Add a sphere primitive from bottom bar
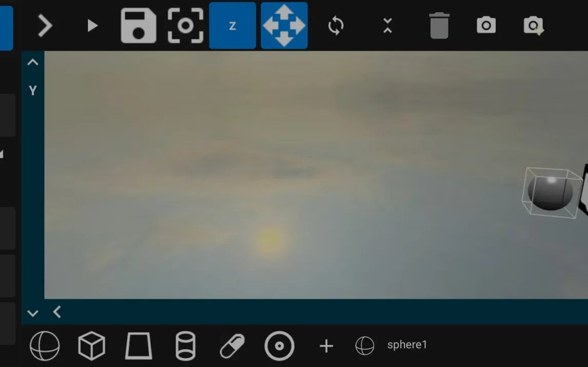 tap(45, 345)
